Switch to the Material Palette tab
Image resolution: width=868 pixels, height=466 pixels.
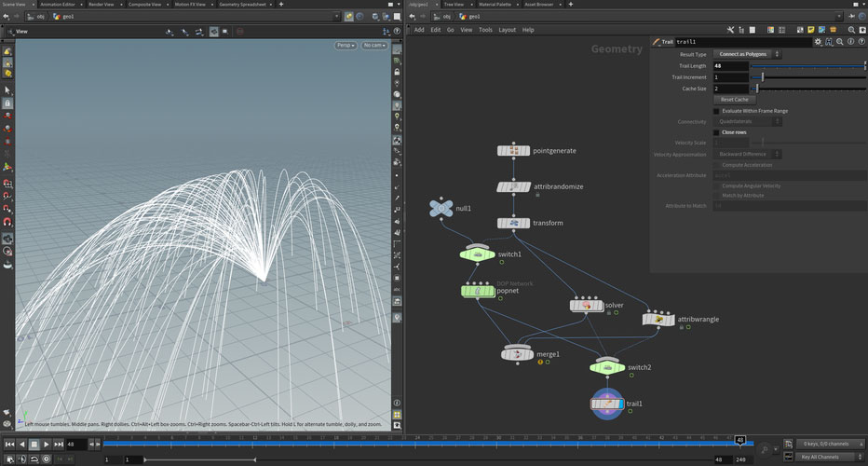tap(495, 4)
